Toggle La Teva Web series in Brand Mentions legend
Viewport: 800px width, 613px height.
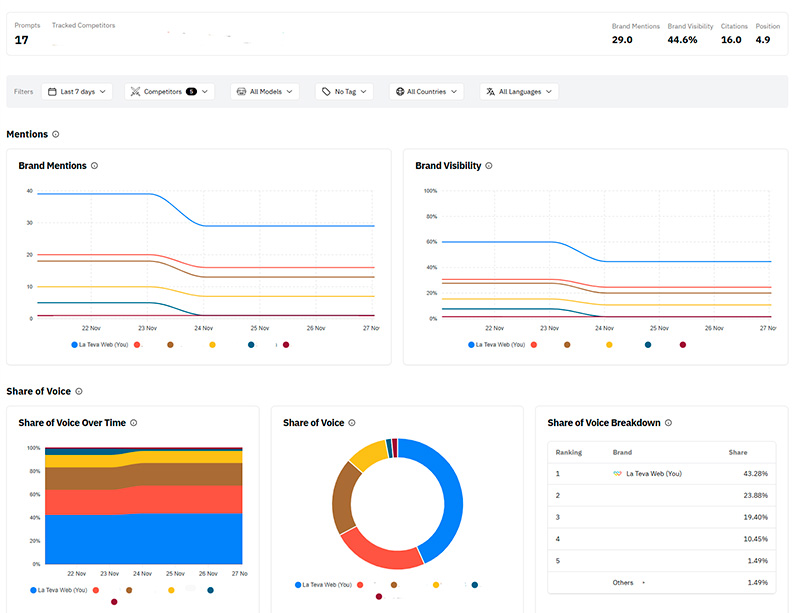coord(98,344)
